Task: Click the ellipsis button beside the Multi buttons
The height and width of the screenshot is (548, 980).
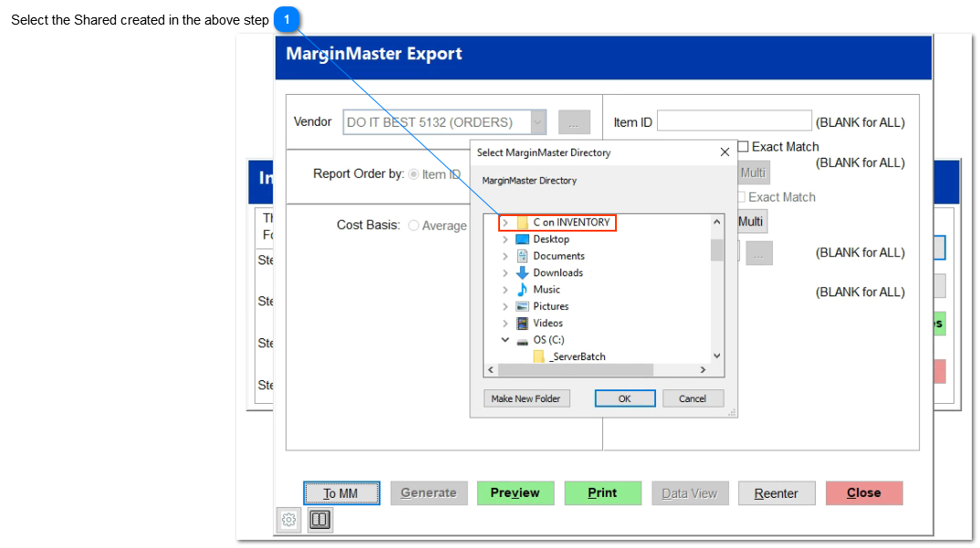Action: point(759,253)
